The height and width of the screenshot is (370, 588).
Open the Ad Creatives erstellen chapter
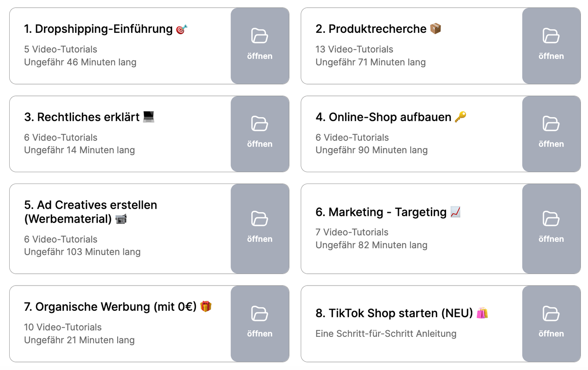260,228
